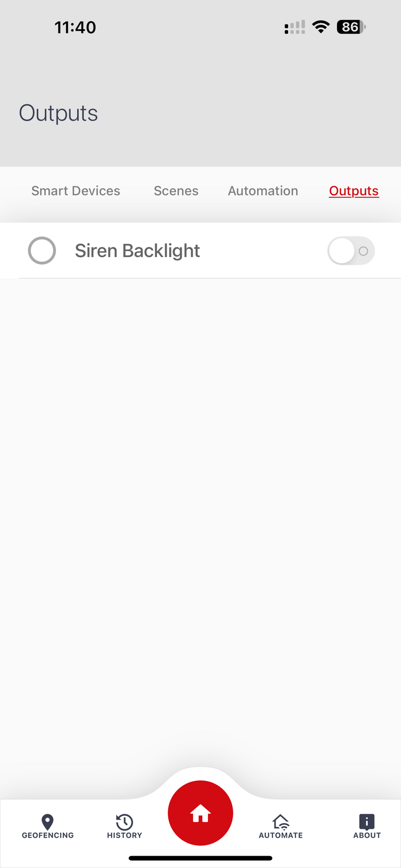Image resolution: width=401 pixels, height=868 pixels.
Task: Tap the Automate house icon
Action: coord(281,821)
